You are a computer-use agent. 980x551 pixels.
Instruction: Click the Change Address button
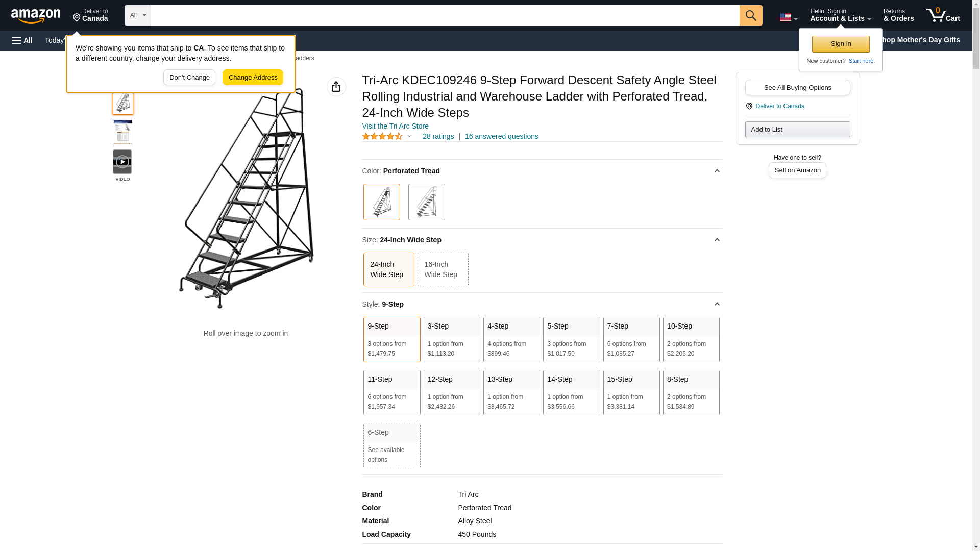pyautogui.click(x=253, y=78)
